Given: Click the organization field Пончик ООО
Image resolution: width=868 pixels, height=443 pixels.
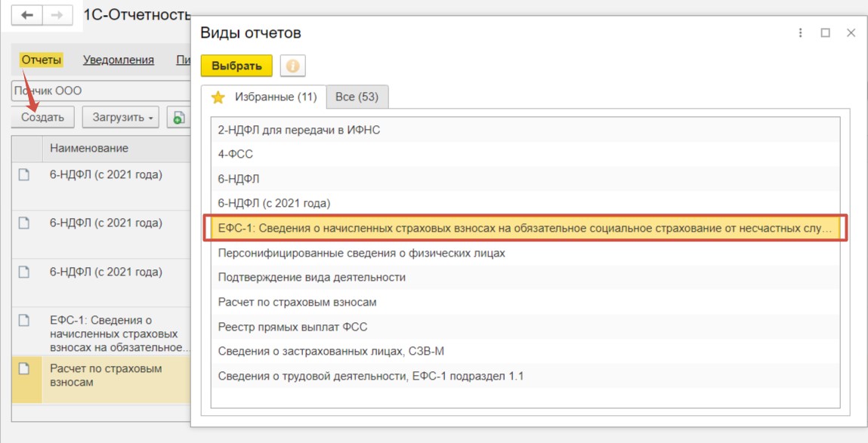Looking at the screenshot, I should [x=100, y=91].
